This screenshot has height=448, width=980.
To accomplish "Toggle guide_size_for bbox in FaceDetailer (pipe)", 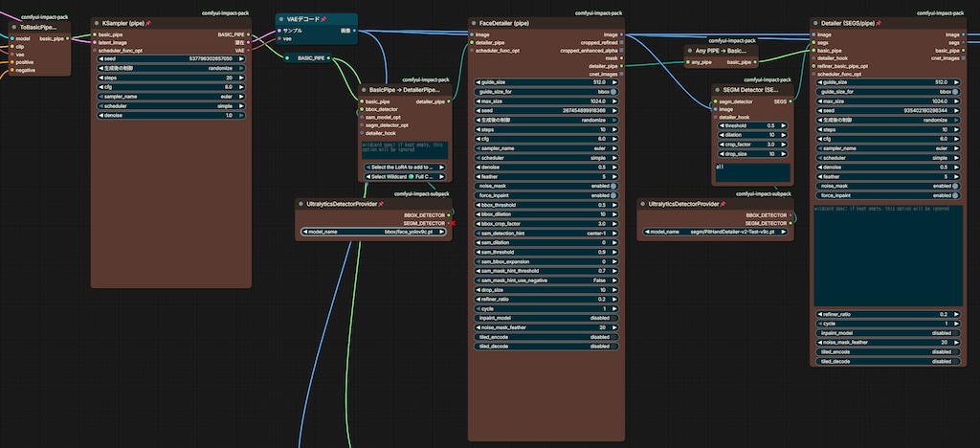I will pos(546,91).
